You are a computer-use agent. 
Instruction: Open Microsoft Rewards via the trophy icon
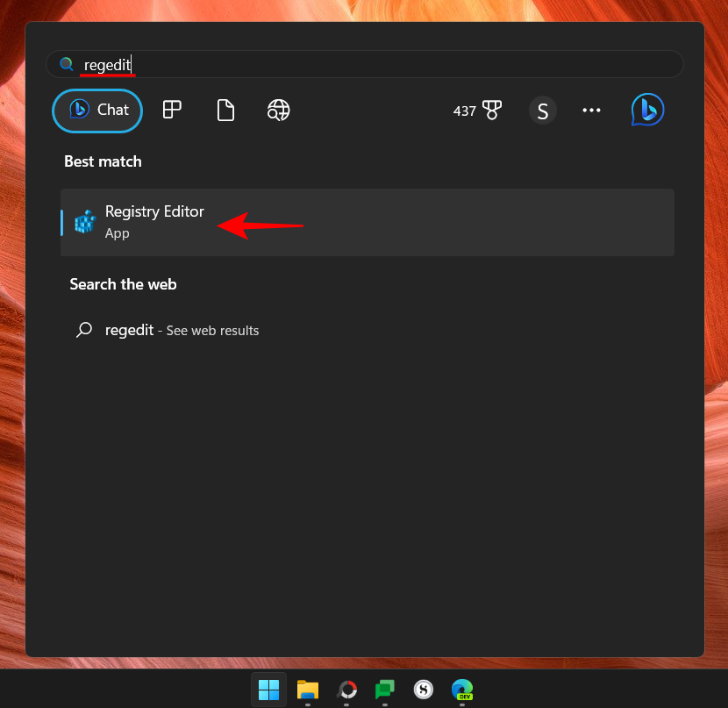[x=492, y=110]
